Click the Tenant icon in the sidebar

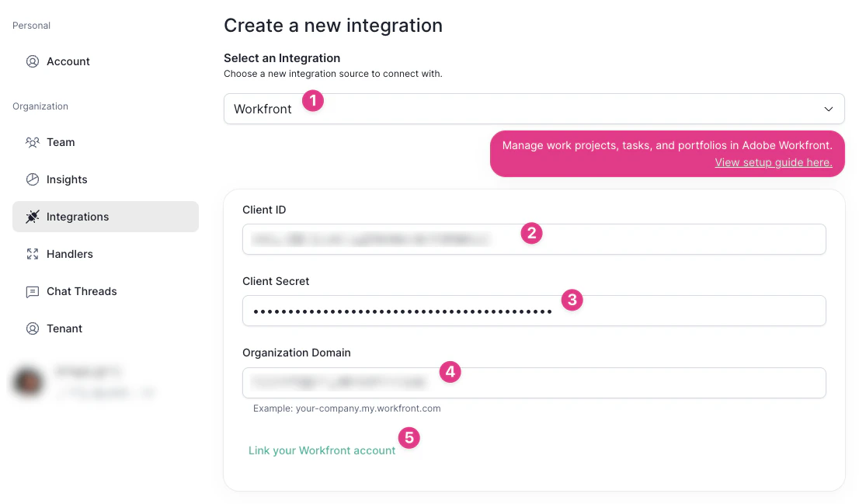[32, 328]
